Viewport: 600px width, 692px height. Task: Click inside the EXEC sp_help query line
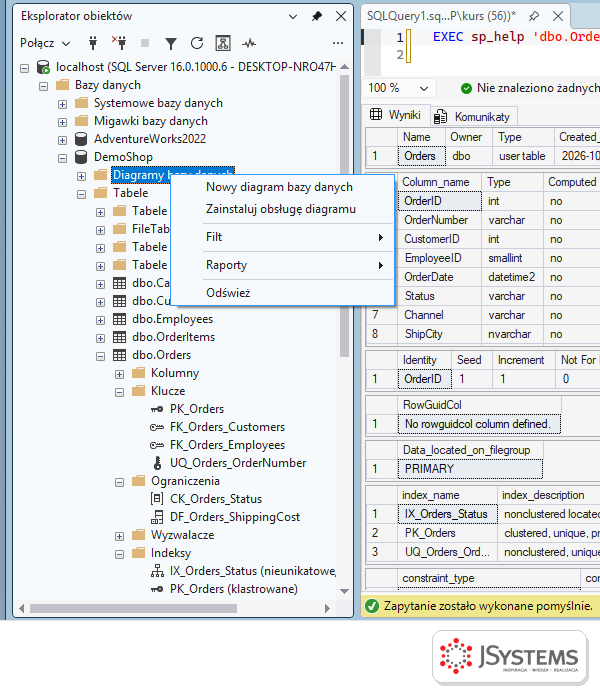pyautogui.click(x=516, y=37)
